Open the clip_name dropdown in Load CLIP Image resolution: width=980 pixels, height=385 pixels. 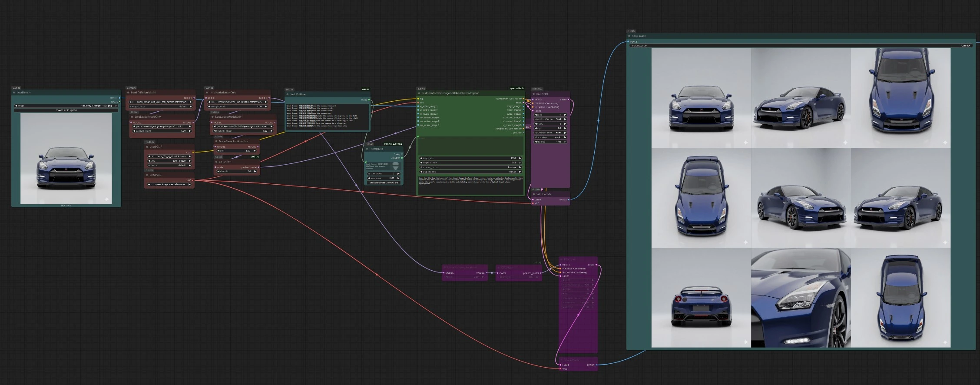[x=170, y=156]
